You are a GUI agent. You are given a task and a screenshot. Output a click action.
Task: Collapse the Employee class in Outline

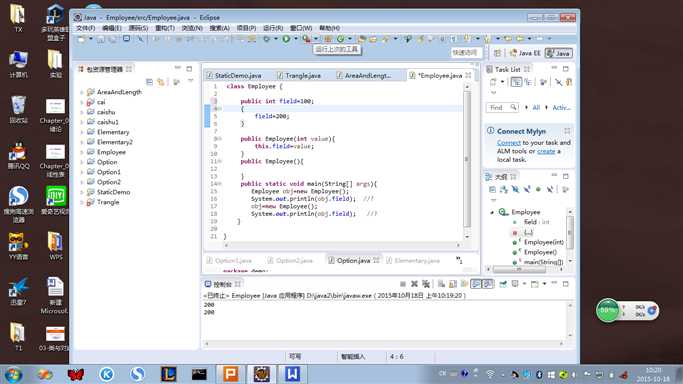point(492,212)
